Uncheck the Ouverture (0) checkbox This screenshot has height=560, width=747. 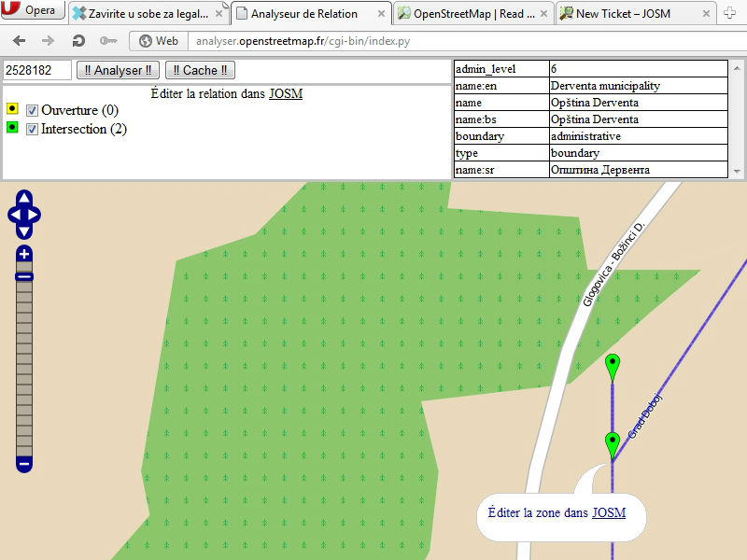(x=33, y=110)
